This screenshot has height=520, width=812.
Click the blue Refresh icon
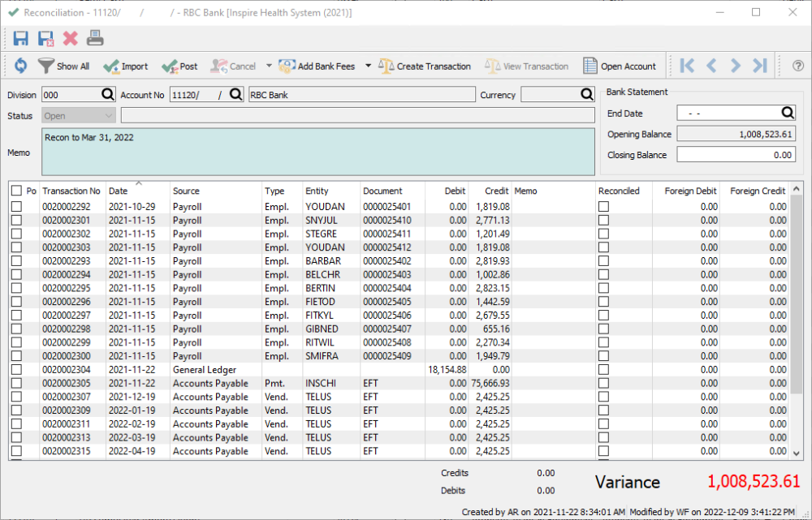click(x=20, y=67)
